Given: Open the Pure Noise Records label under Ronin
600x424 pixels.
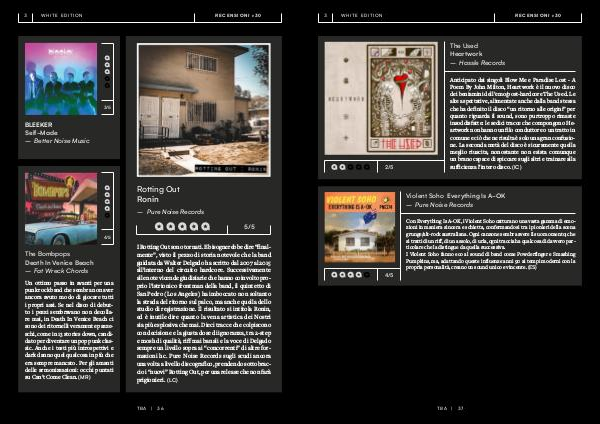Looking at the screenshot, I should (x=170, y=212).
